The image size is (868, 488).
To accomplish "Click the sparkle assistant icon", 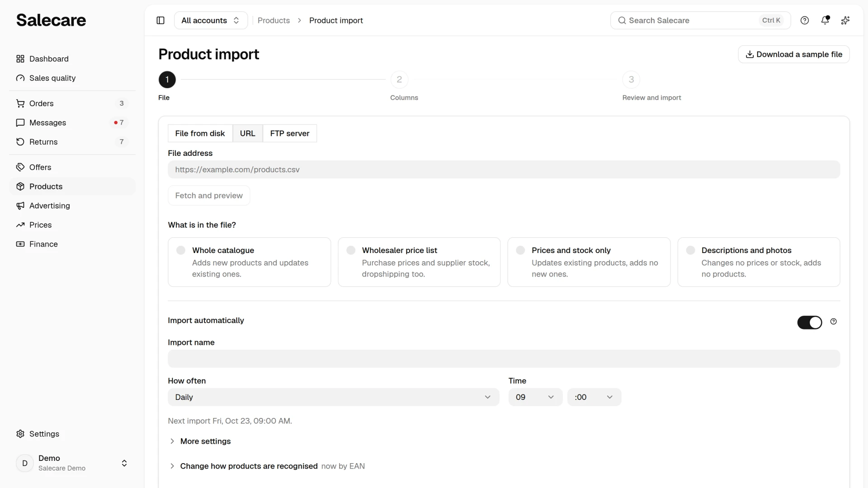I will pos(845,20).
